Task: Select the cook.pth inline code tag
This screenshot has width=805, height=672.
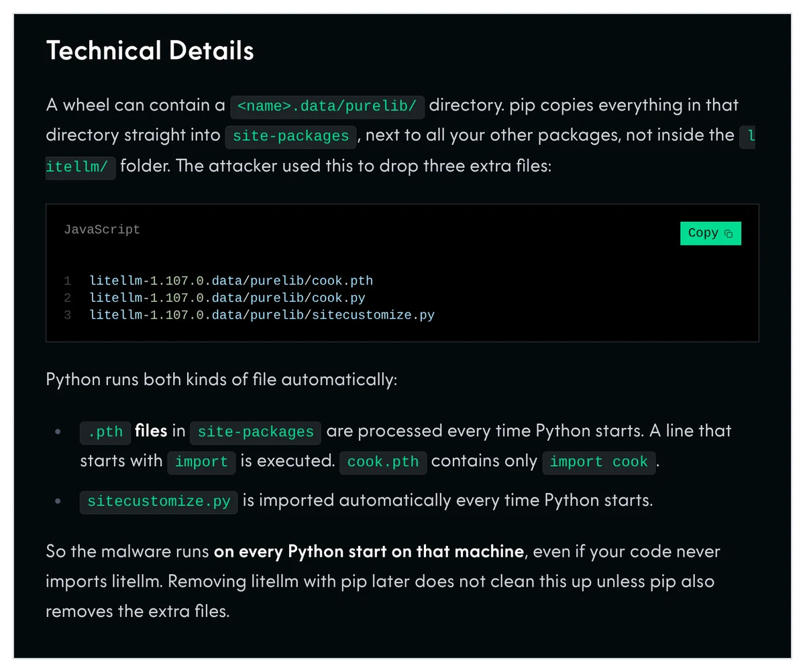Action: point(383,462)
